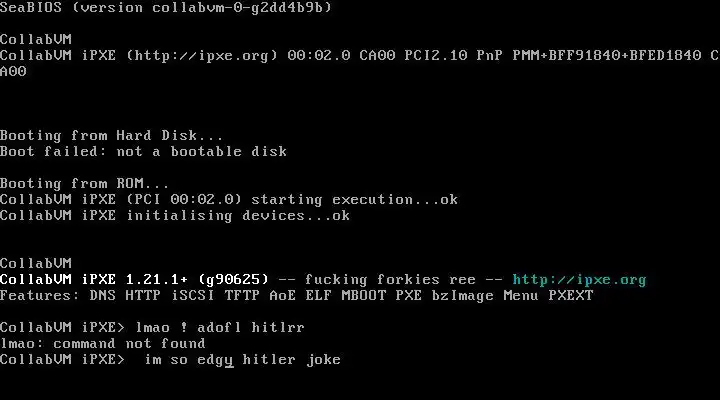The image size is (720, 400).
Task: Click the underscore text cursor at the prompt
Action: point(229,366)
